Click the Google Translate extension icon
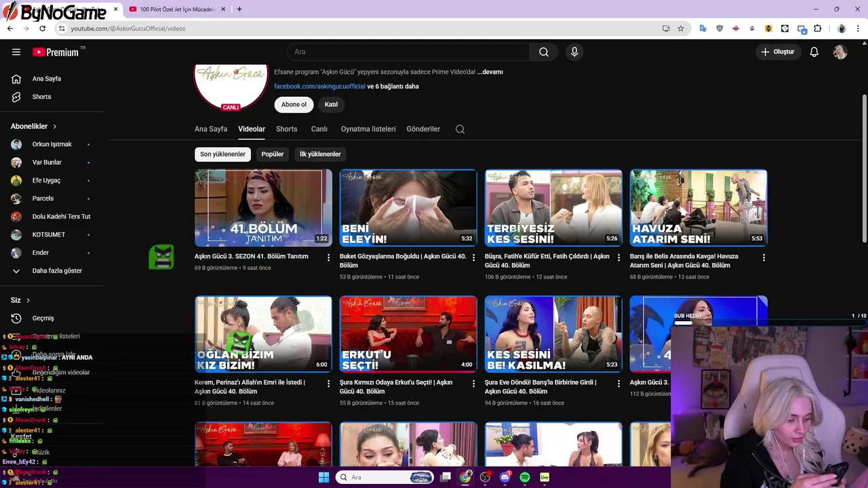The image size is (868, 488). (x=703, y=28)
